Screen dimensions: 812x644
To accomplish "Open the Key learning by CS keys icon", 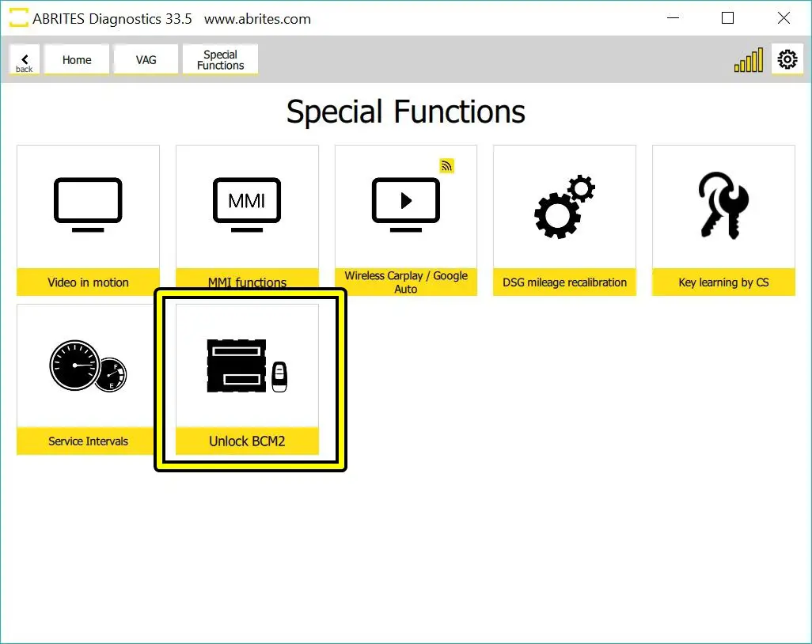I will (723, 206).
